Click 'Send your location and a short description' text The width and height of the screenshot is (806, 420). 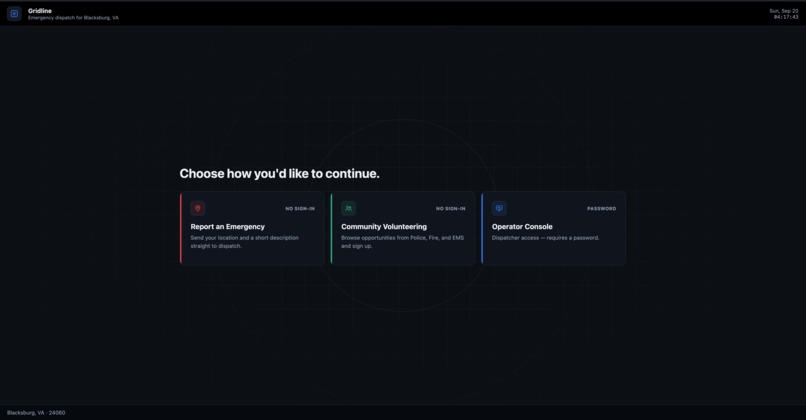[x=245, y=238]
